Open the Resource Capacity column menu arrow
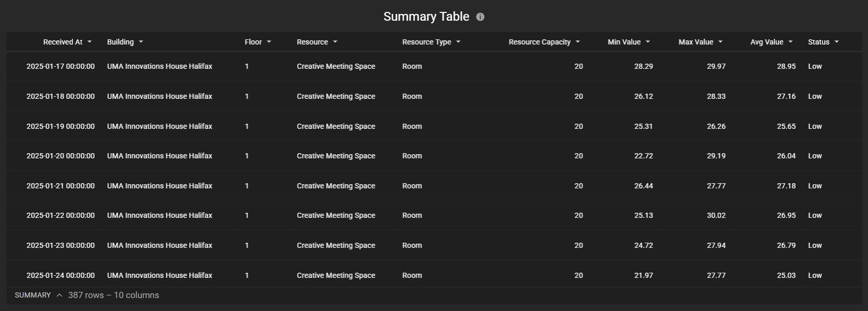 pyautogui.click(x=578, y=42)
